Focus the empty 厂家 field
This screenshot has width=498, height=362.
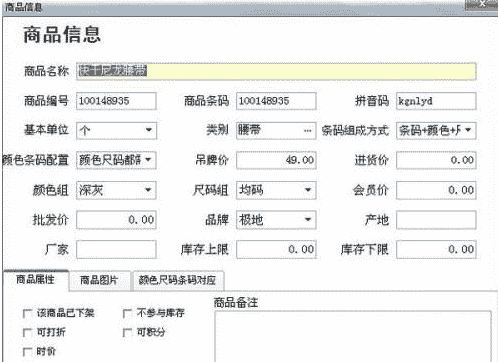point(116,249)
